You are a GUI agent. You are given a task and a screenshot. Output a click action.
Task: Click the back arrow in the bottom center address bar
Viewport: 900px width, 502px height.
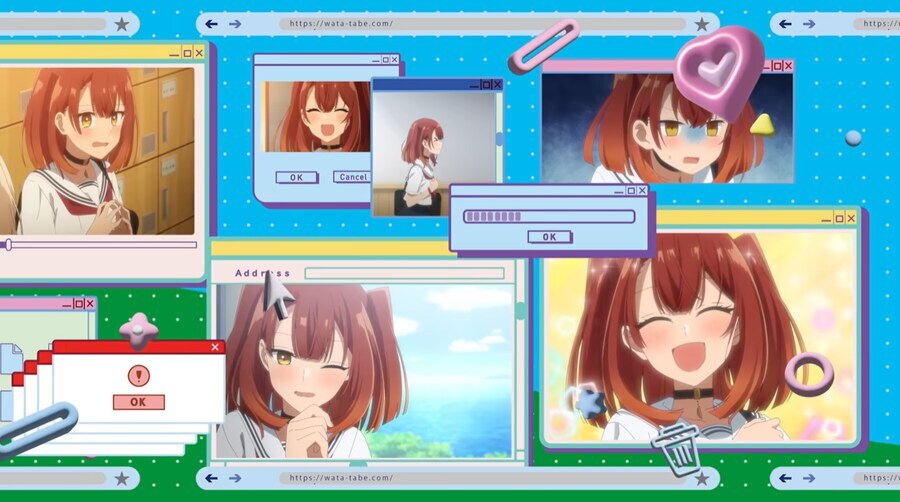pos(211,478)
